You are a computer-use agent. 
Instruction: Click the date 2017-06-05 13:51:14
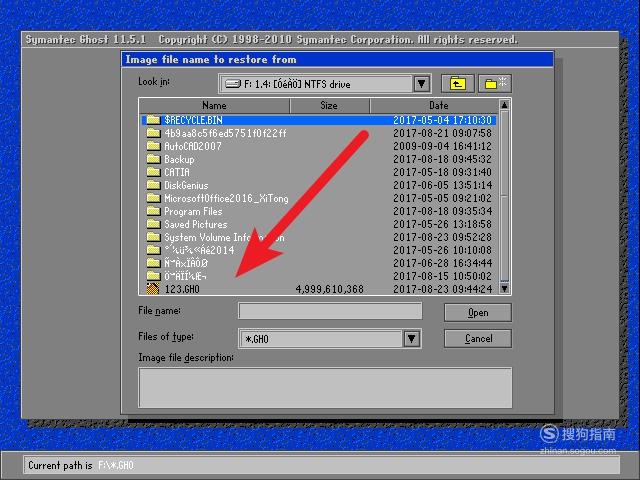[442, 185]
